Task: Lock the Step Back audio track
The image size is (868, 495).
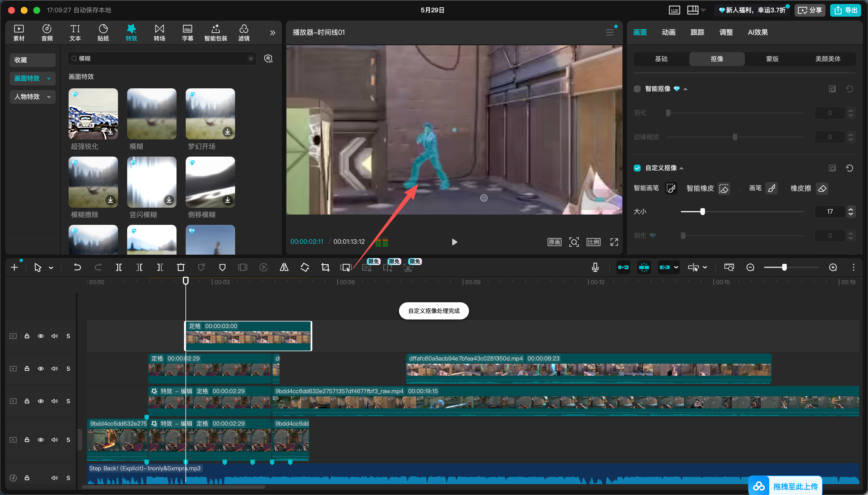Action: (x=27, y=478)
